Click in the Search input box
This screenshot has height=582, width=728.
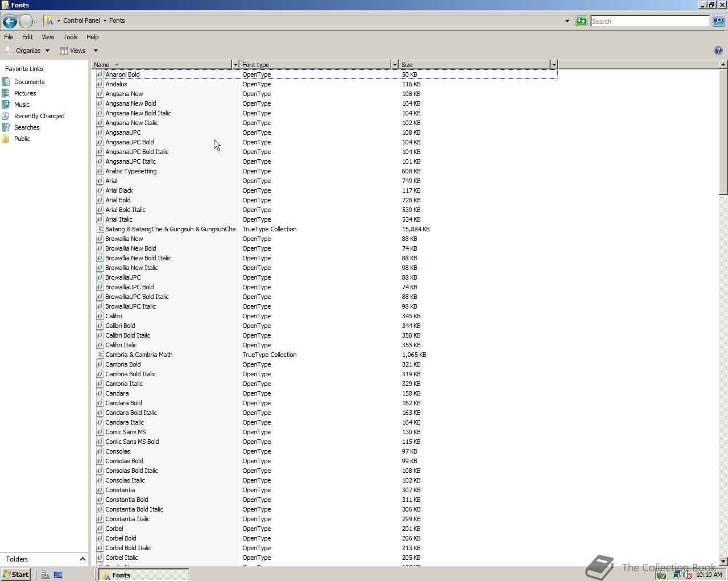pos(650,21)
